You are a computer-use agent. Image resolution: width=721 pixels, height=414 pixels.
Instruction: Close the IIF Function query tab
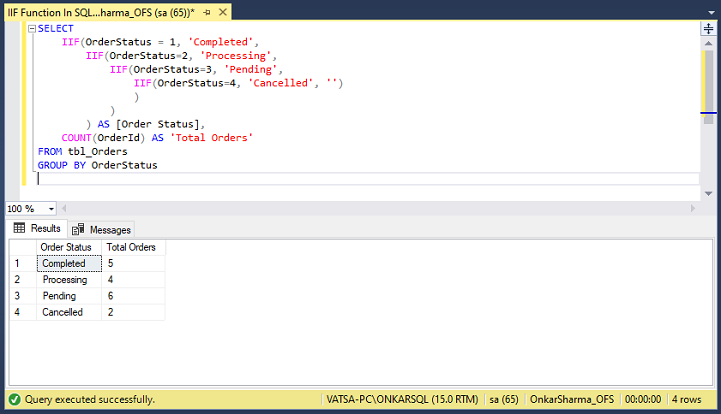[223, 12]
